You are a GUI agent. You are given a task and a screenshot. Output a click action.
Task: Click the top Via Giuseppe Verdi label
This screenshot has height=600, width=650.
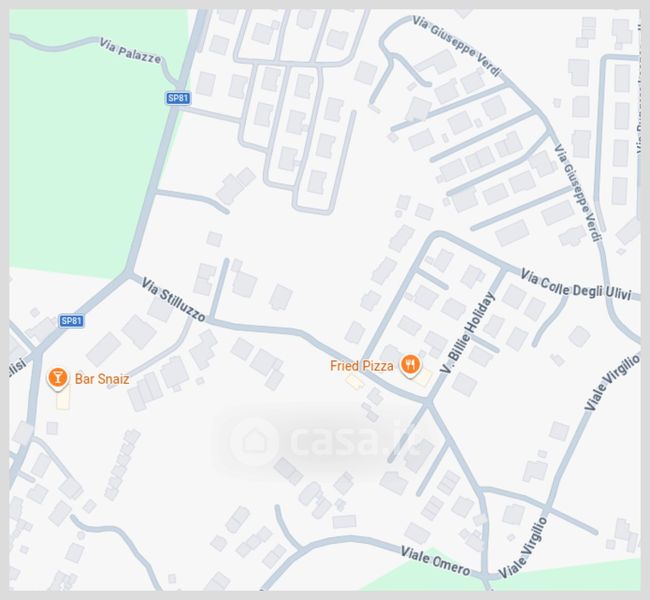(x=456, y=46)
